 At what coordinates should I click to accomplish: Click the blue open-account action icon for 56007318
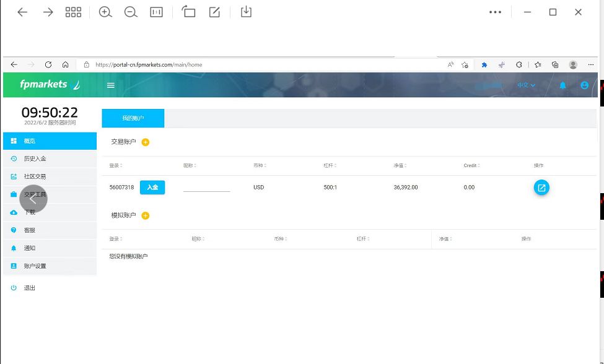541,188
